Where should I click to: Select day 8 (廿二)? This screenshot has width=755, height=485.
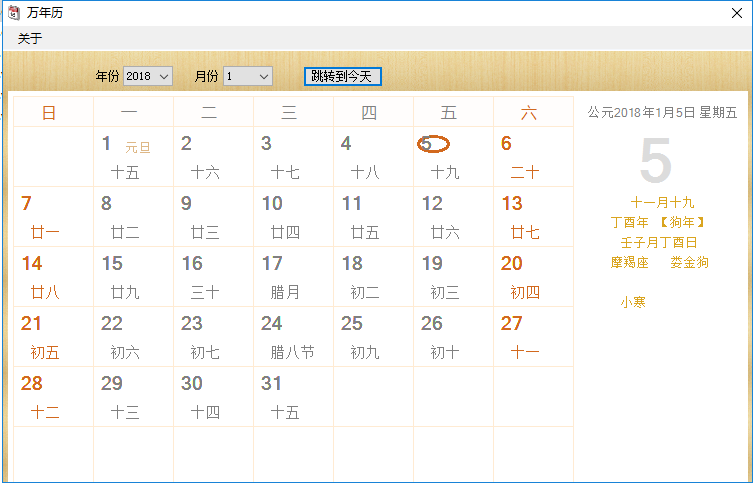[x=133, y=217]
